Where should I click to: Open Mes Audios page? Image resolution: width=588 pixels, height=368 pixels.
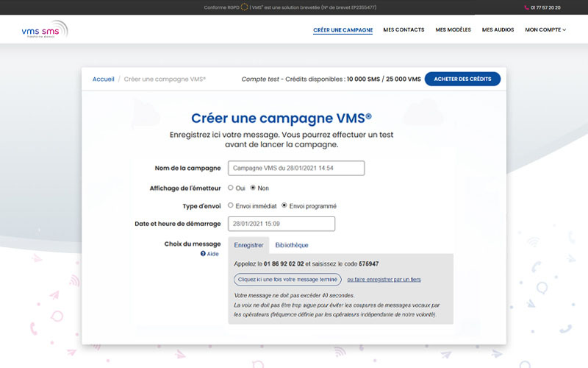pyautogui.click(x=498, y=29)
